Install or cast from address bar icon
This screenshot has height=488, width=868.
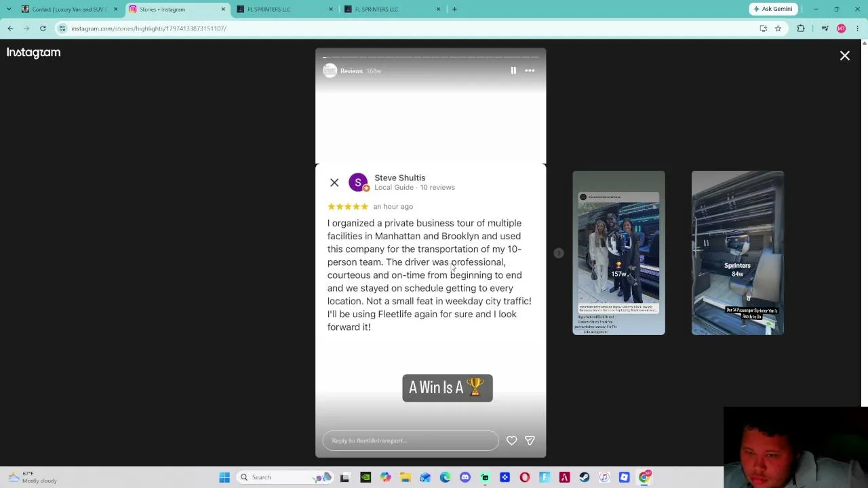pos(764,28)
